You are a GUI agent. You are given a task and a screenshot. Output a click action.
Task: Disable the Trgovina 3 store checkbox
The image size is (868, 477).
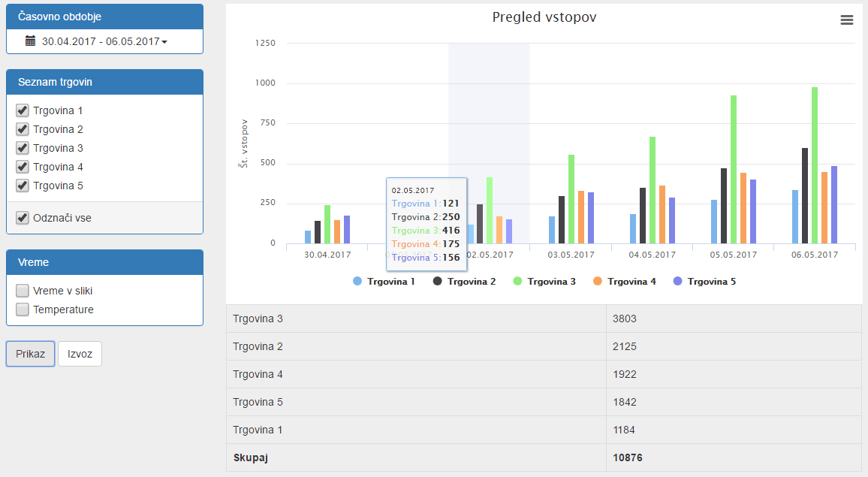[22, 147]
